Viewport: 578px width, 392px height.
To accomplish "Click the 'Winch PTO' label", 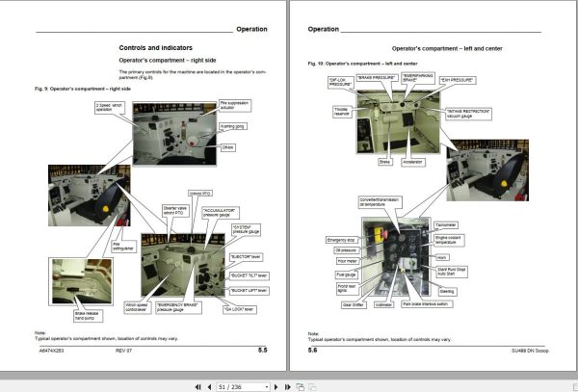I will (200, 194).
